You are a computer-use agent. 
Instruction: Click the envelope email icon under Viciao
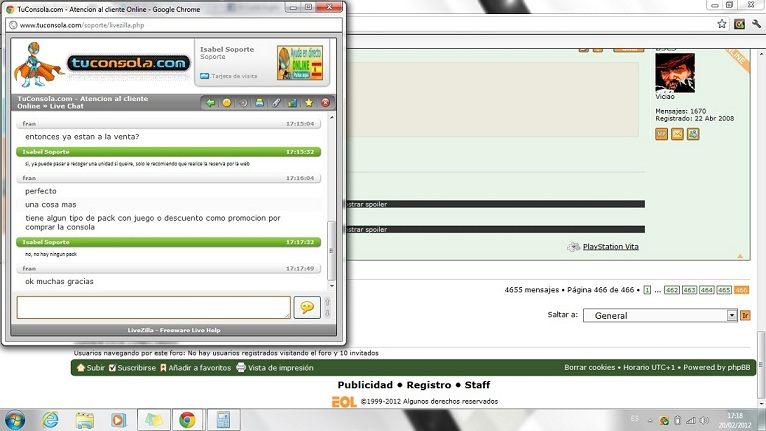click(677, 134)
